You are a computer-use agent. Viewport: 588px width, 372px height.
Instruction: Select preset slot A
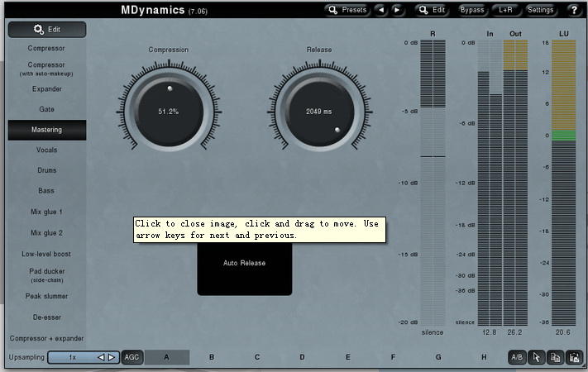(x=167, y=357)
